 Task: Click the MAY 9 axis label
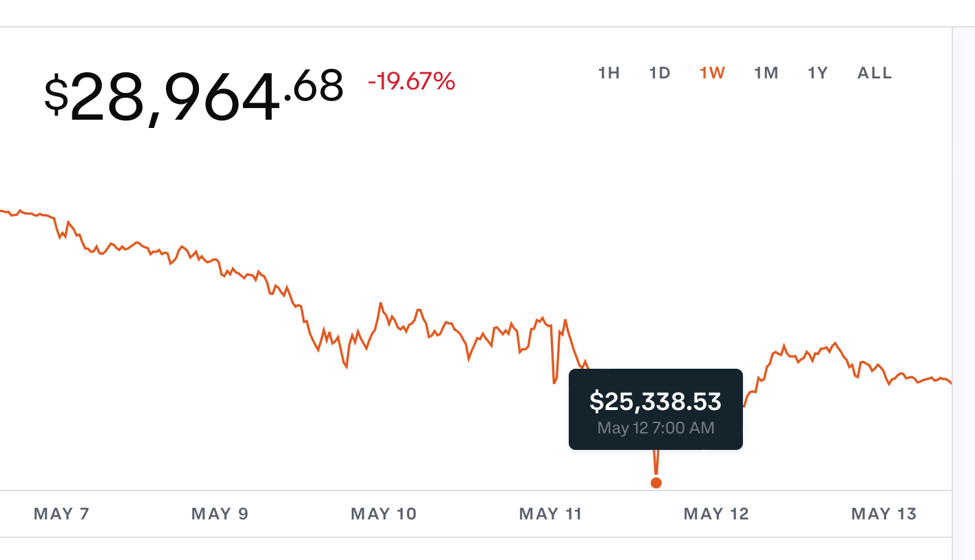click(219, 514)
